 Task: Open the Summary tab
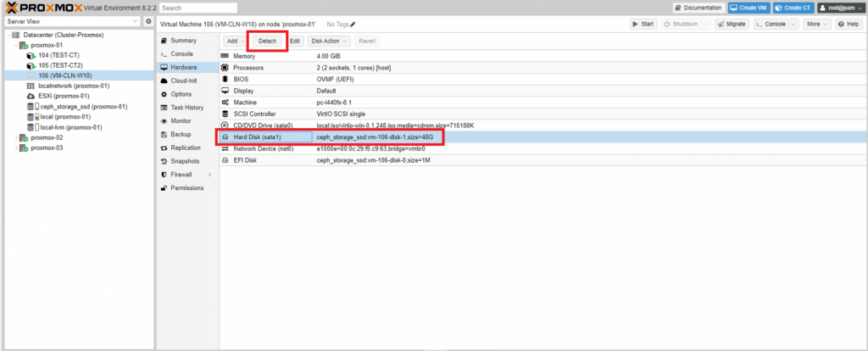(187, 41)
